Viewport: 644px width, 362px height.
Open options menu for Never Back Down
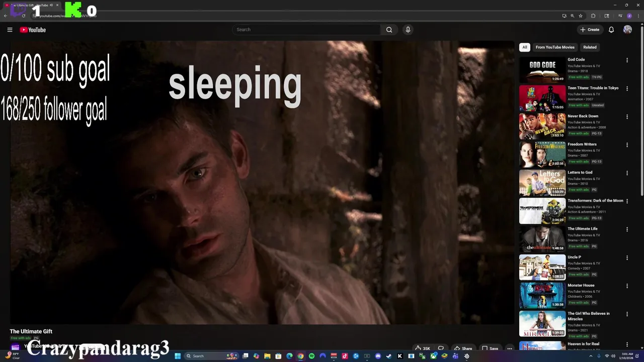pyautogui.click(x=627, y=117)
